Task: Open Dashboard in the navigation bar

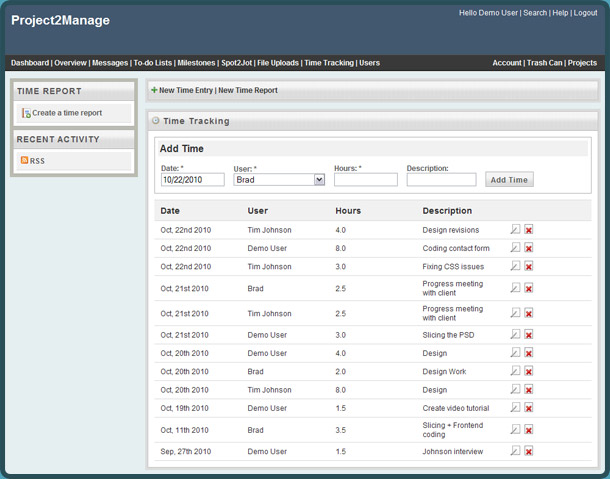Action: pos(30,63)
